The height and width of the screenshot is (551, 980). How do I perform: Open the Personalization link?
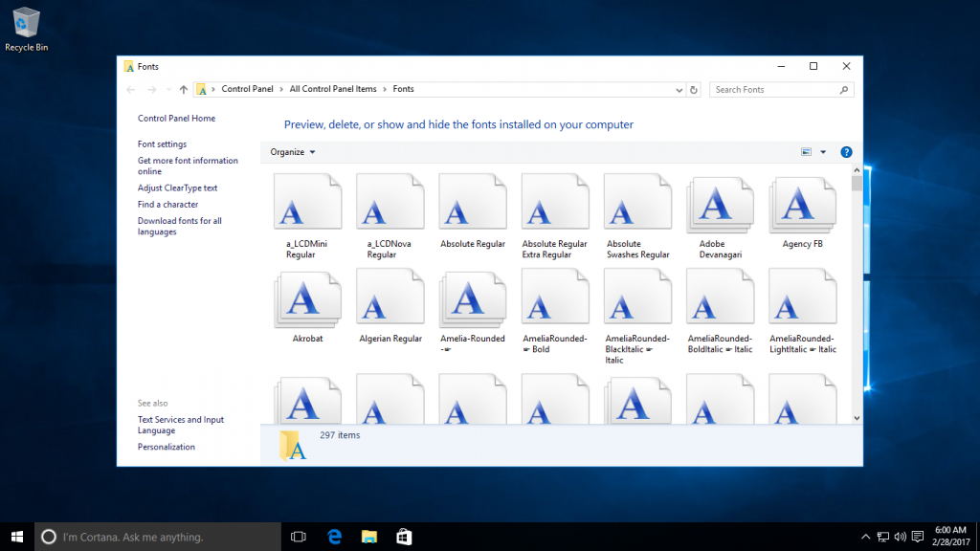165,446
